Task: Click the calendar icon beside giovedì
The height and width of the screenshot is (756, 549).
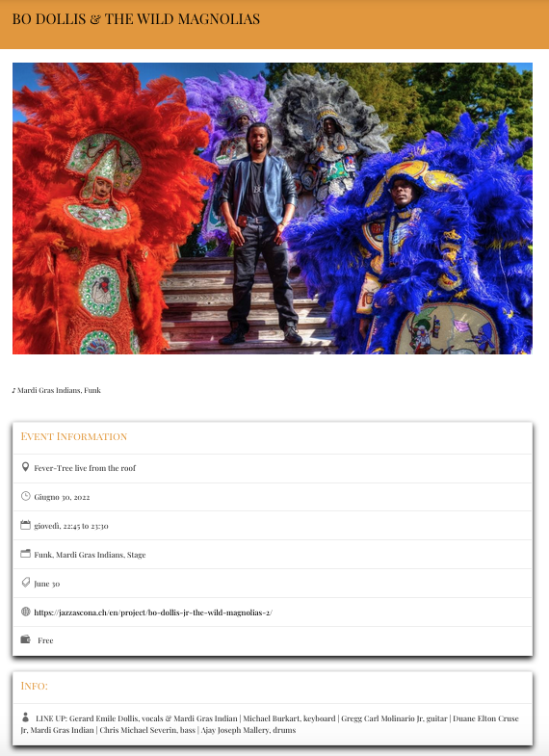Action: (26, 525)
